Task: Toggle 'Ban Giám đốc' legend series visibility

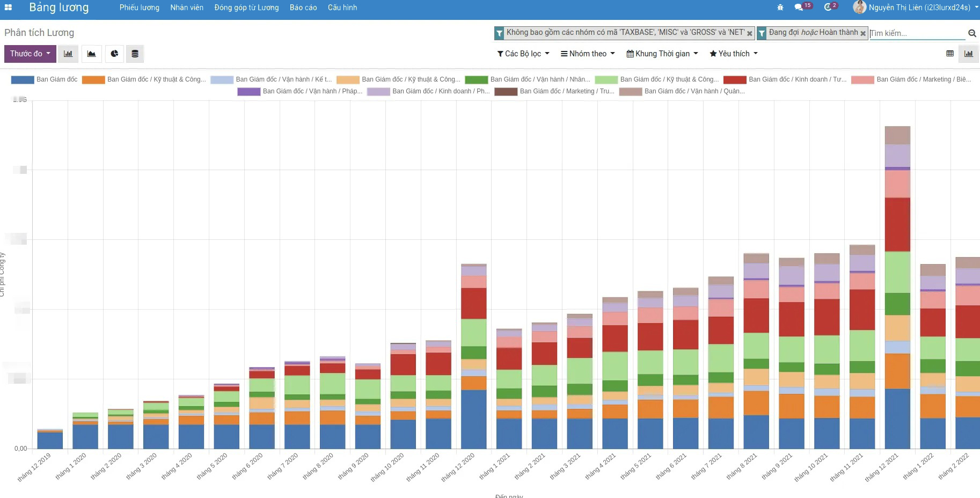Action: pyautogui.click(x=45, y=79)
